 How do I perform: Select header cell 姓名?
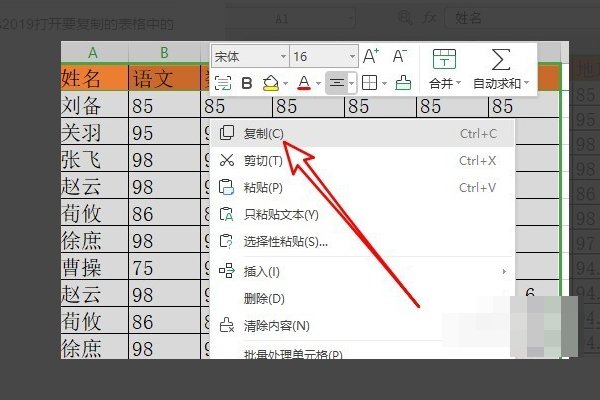(x=95, y=78)
